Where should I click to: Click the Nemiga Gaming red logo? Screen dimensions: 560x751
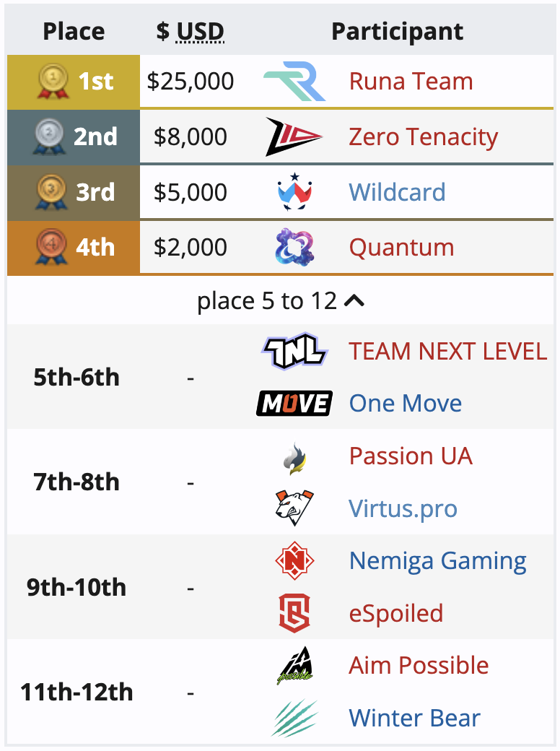point(294,560)
